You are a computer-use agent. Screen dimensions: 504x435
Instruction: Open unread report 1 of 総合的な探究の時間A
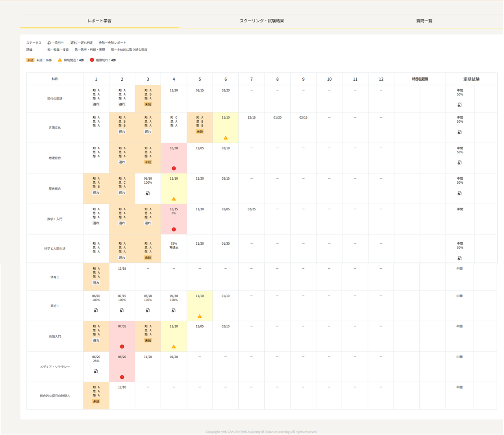[96, 395]
